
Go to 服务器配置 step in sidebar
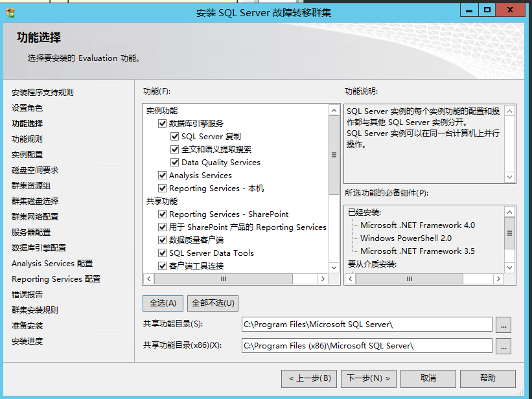pyautogui.click(x=31, y=233)
